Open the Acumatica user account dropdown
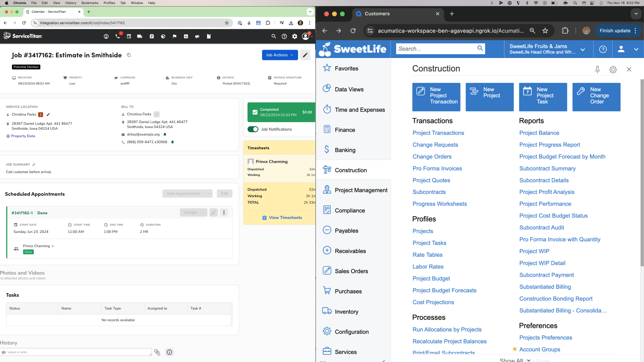644x362 pixels. click(x=628, y=49)
